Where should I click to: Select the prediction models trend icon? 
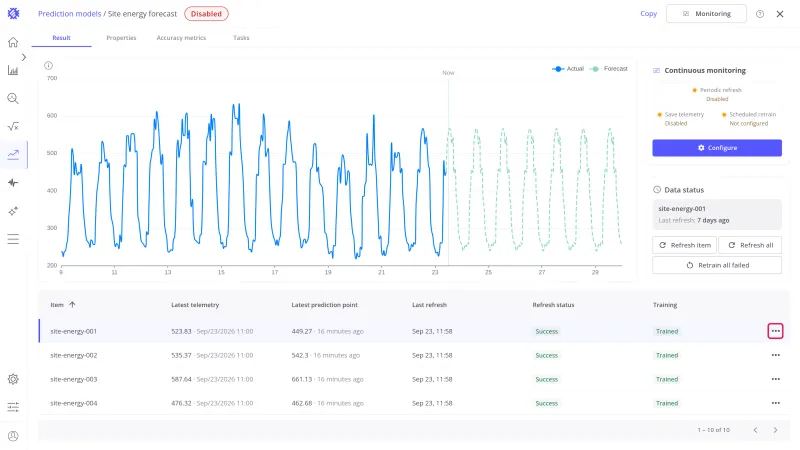tap(13, 155)
